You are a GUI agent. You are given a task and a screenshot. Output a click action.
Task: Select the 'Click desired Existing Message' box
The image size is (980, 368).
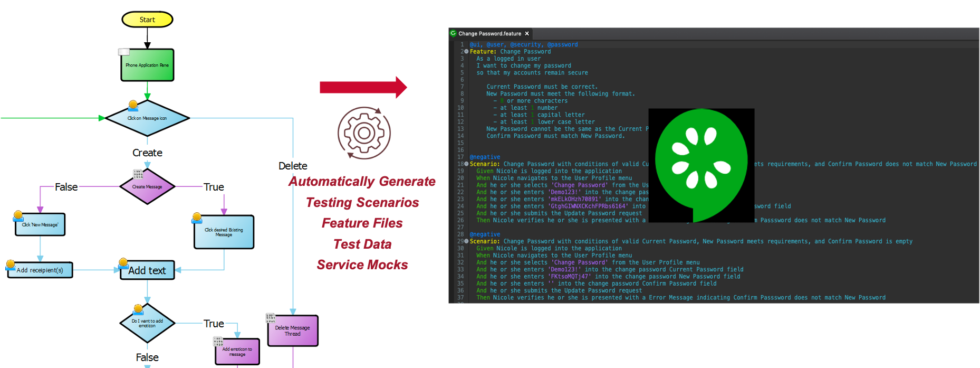[224, 232]
